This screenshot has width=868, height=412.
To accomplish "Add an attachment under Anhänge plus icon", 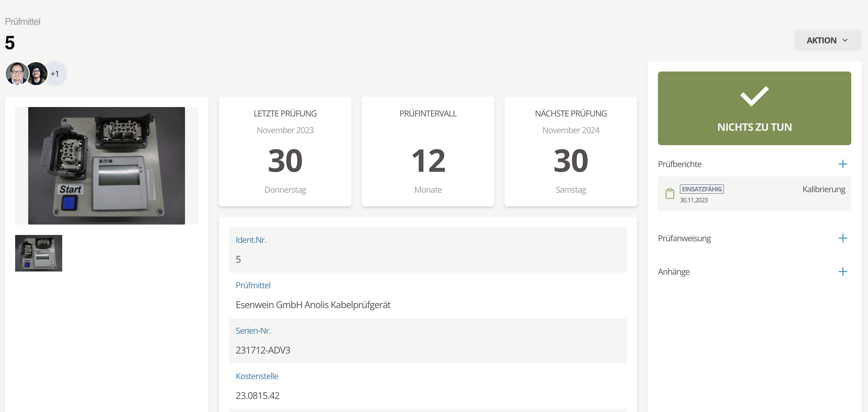I will [x=842, y=272].
